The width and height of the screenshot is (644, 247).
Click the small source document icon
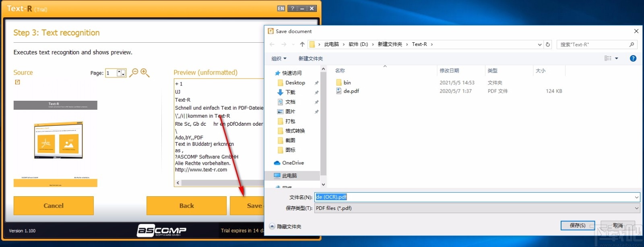point(17,82)
